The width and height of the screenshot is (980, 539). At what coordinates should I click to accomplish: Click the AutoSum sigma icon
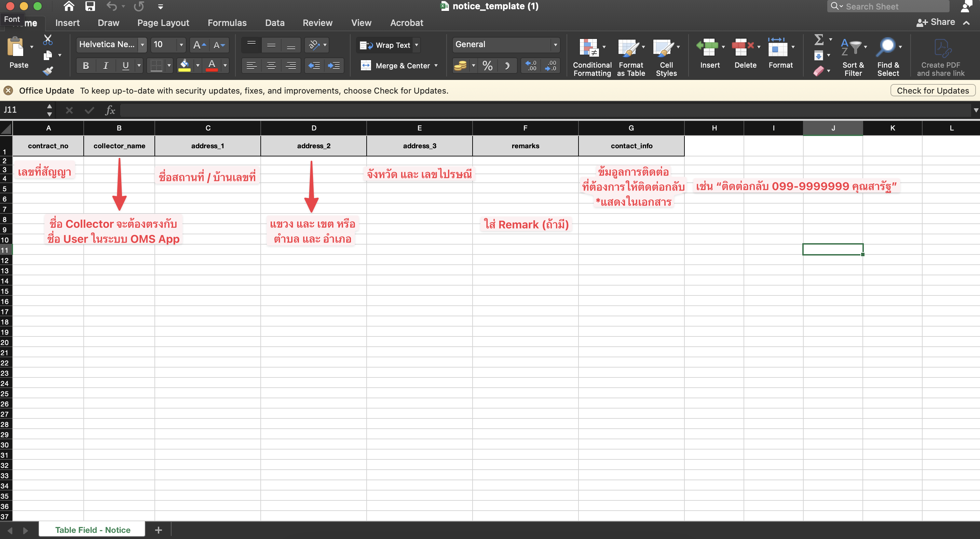click(x=819, y=40)
